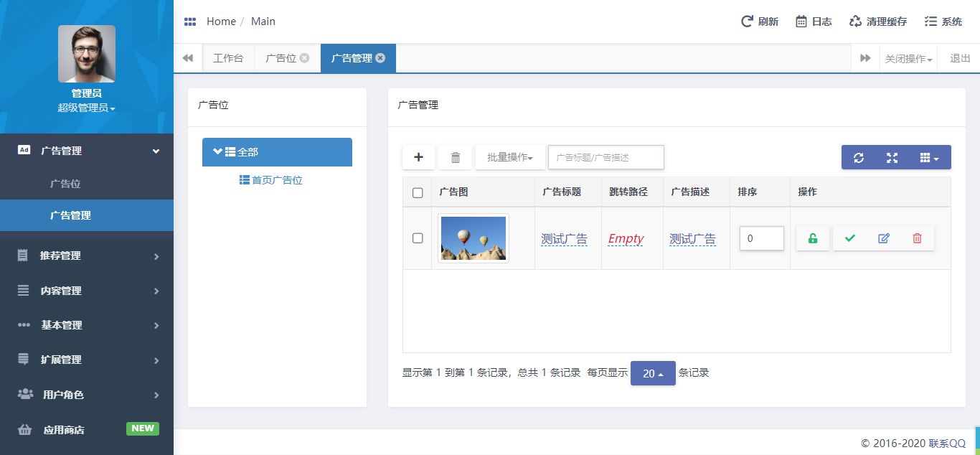Click the red delete icon in the row
This screenshot has width=980, height=455.
pos(917,238)
